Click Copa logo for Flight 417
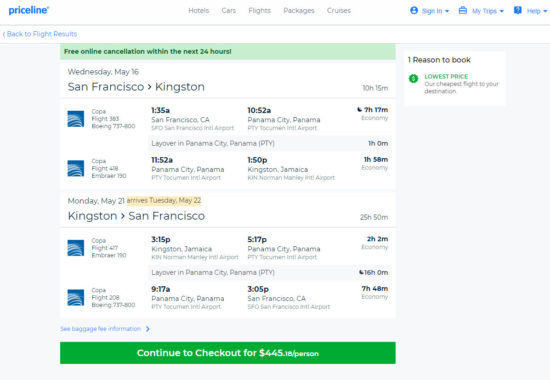This screenshot has width=550, height=380. click(76, 248)
